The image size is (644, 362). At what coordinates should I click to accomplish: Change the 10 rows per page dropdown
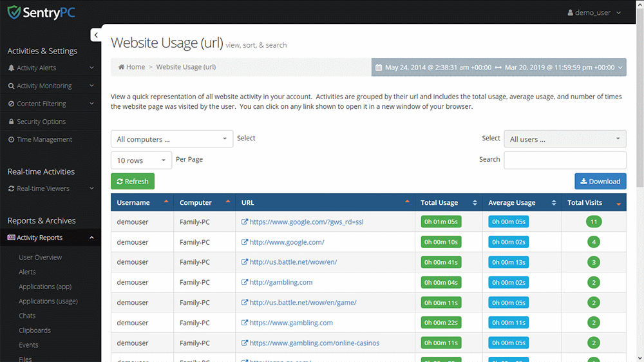tap(141, 160)
